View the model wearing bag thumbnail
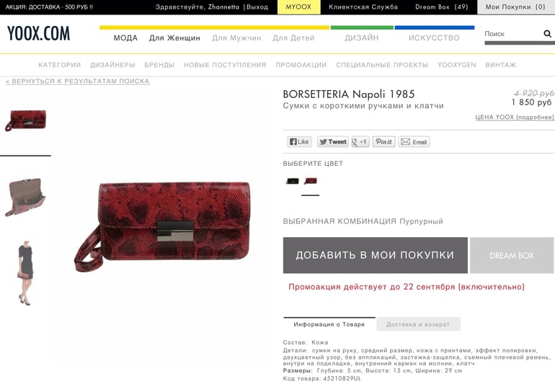This screenshot has width=555, height=392. pyautogui.click(x=25, y=273)
